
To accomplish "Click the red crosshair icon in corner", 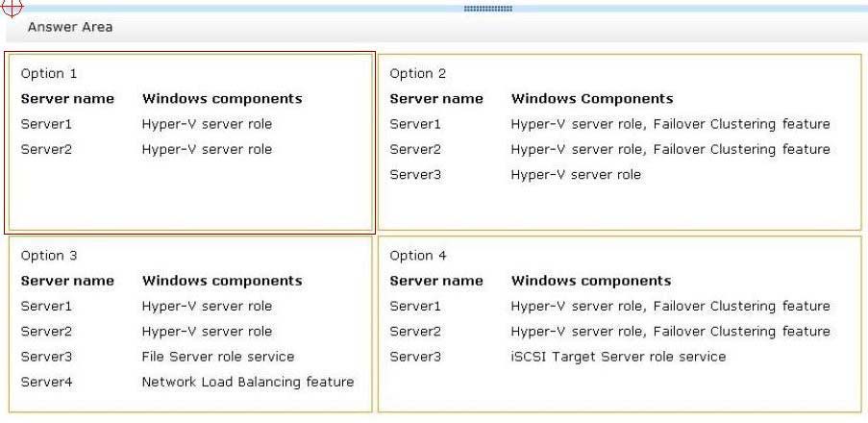I will click(12, 7).
